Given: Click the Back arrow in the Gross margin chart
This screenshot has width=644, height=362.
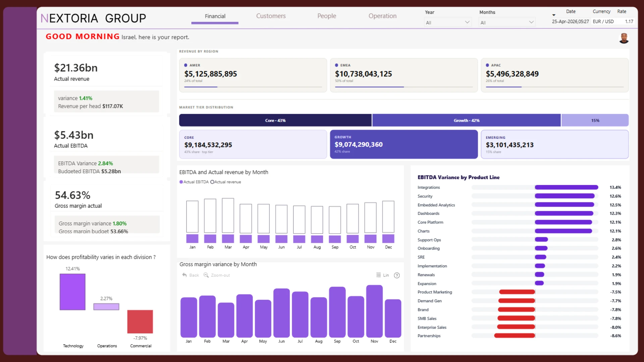Looking at the screenshot, I should tap(184, 275).
